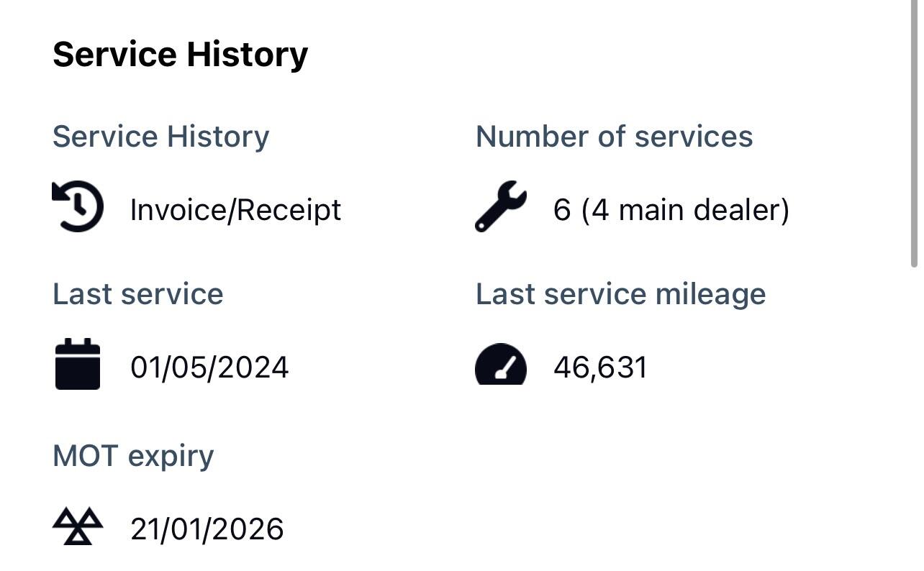Click the Last service mileage label

tap(620, 294)
